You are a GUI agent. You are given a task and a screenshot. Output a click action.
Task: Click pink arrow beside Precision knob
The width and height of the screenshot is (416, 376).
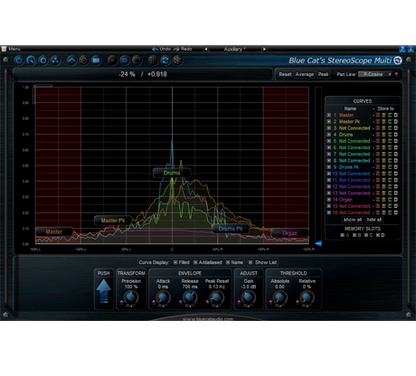[x=121, y=302]
